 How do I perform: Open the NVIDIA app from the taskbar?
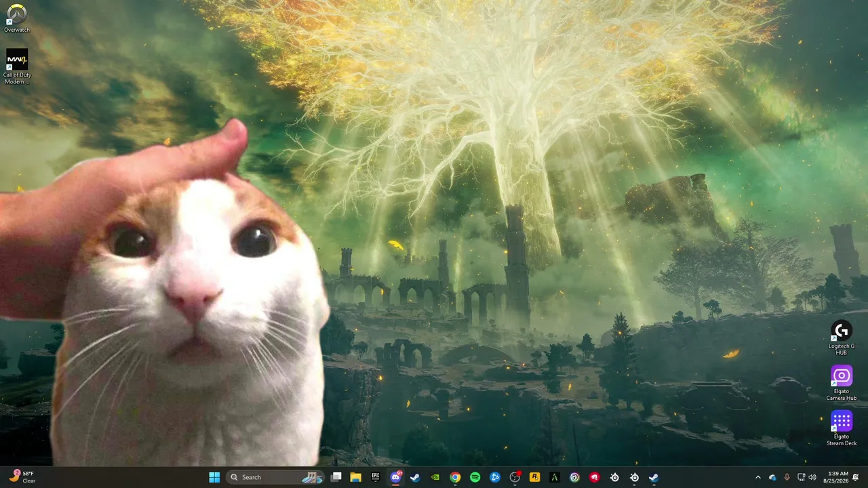(x=435, y=477)
